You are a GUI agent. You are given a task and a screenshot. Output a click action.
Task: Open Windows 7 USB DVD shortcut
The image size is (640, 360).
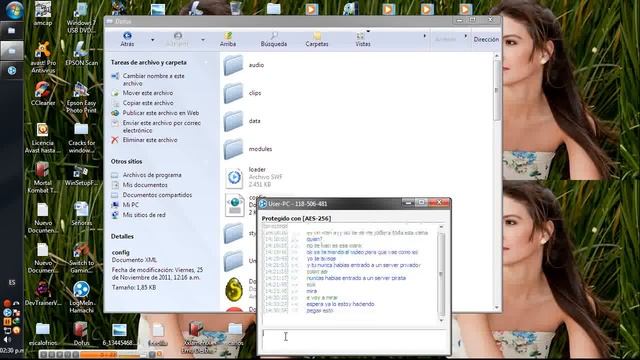[81, 18]
